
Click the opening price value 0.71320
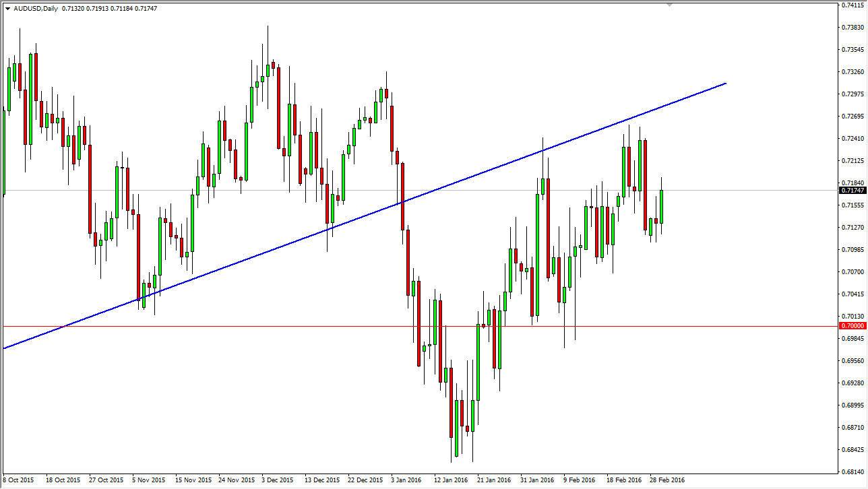pyautogui.click(x=73, y=7)
